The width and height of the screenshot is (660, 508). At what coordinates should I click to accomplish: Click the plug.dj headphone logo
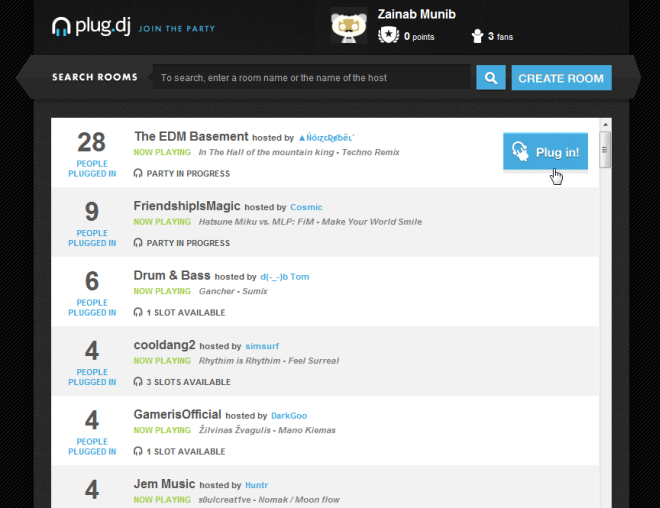tap(61, 27)
